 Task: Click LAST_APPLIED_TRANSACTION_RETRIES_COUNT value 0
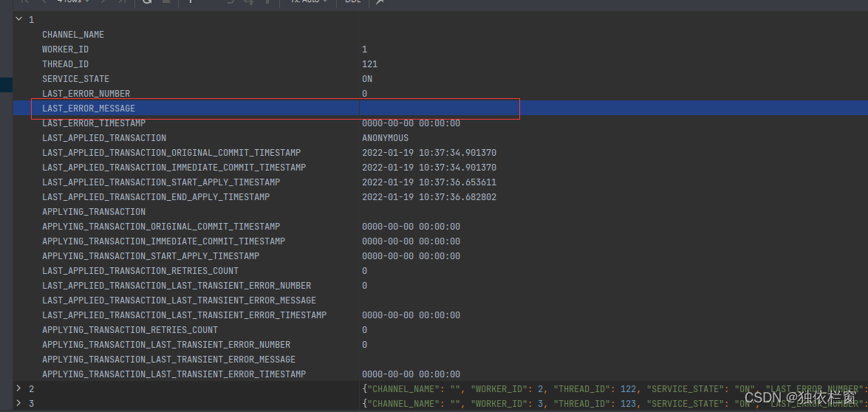(x=364, y=271)
